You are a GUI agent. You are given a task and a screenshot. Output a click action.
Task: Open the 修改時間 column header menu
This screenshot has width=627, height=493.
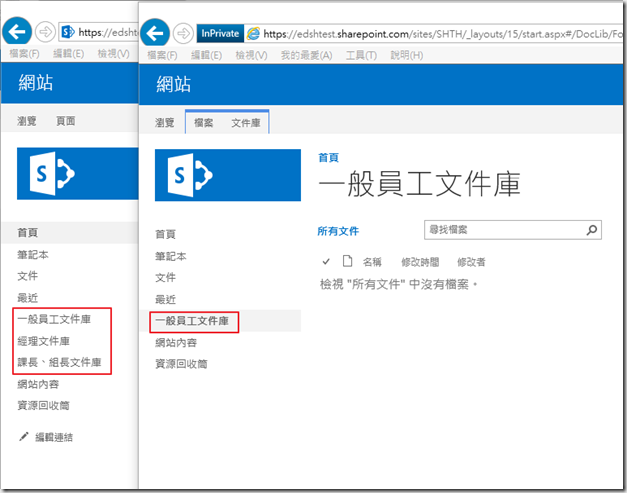pos(420,261)
